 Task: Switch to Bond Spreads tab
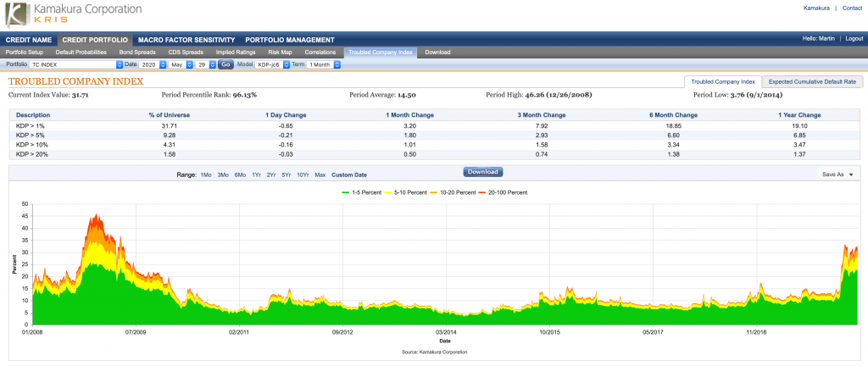point(136,52)
